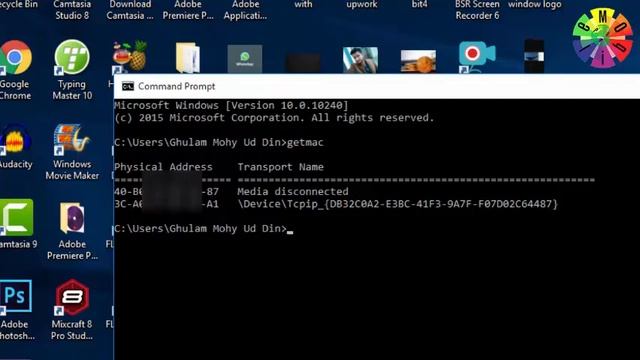Screen dimensions: 640x360
Task: Click the Microsoft Corporation copyright line
Action: click(x=274, y=118)
